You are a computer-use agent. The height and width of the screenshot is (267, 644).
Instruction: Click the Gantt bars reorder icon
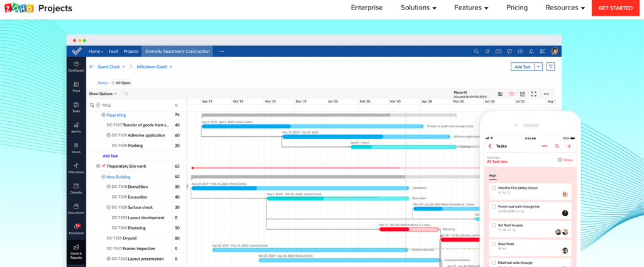501,94
